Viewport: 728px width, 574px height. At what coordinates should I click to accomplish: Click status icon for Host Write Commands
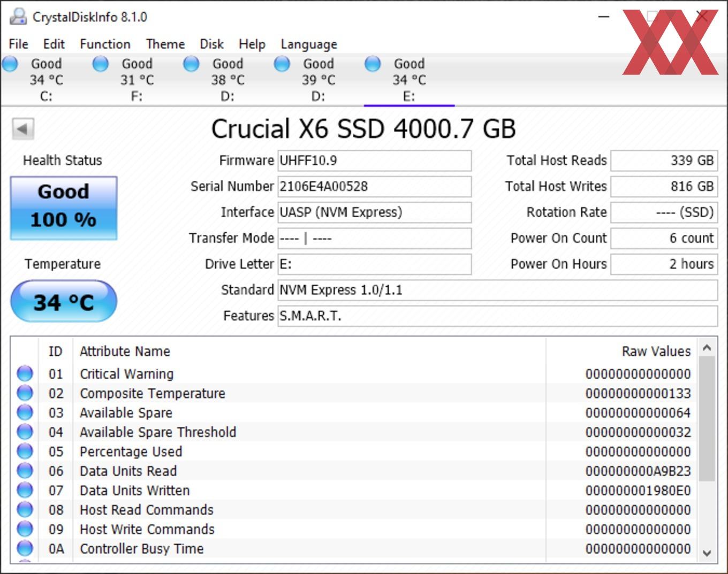25,529
